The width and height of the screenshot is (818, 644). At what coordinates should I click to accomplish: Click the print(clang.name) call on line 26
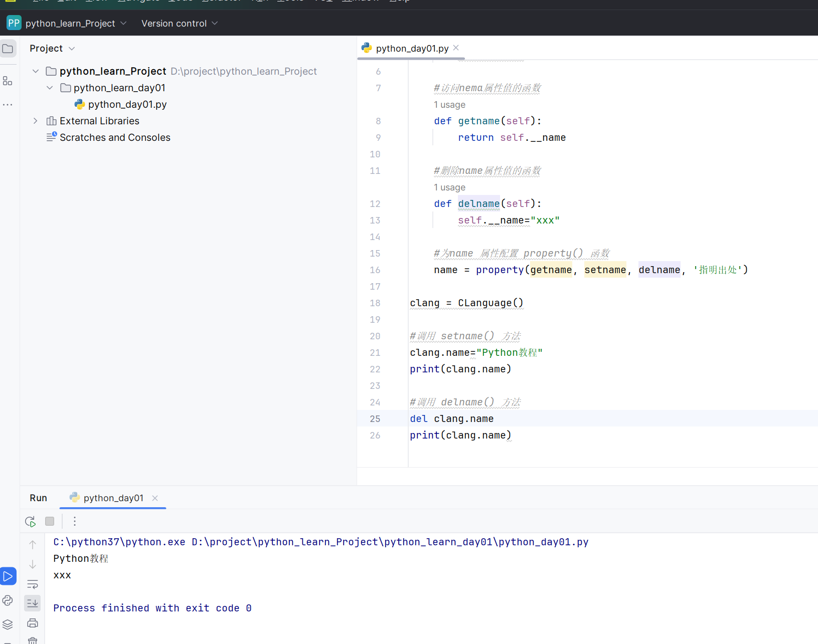pyautogui.click(x=460, y=435)
